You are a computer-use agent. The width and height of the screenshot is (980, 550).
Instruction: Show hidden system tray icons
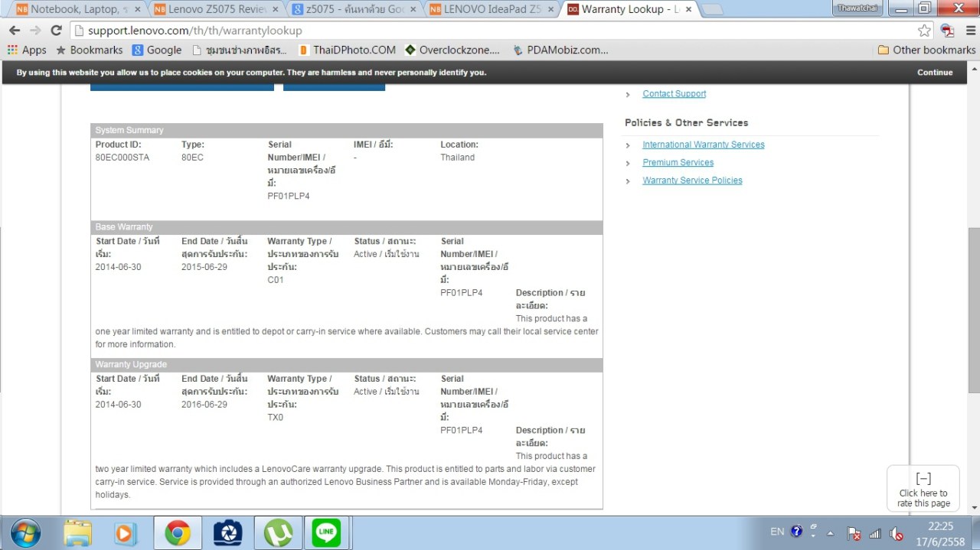pyautogui.click(x=831, y=533)
